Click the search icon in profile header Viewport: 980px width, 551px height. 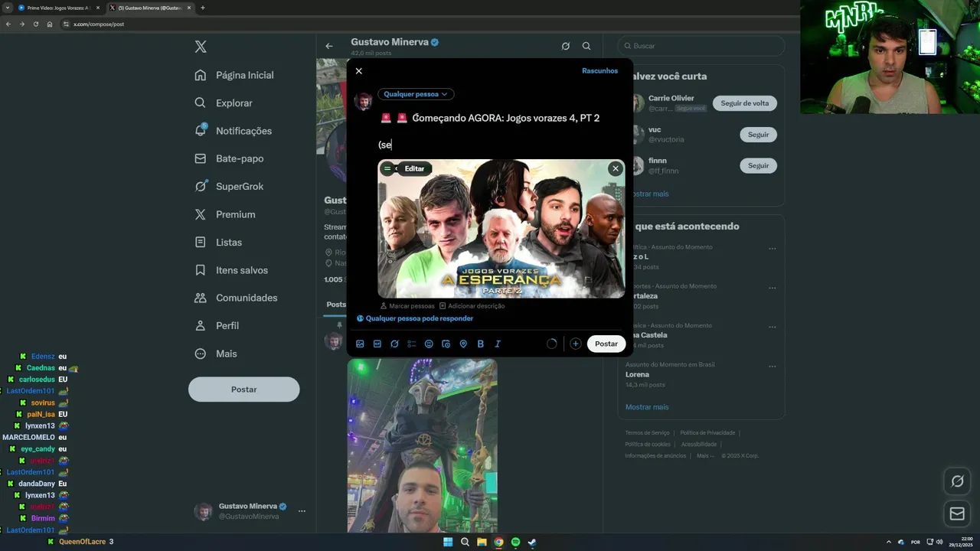[x=586, y=46]
